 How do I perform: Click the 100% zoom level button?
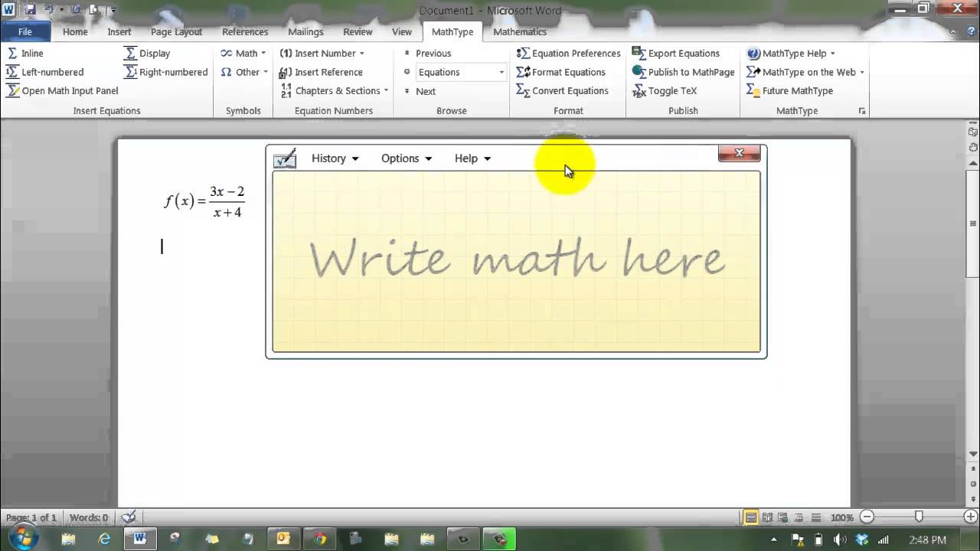click(841, 517)
